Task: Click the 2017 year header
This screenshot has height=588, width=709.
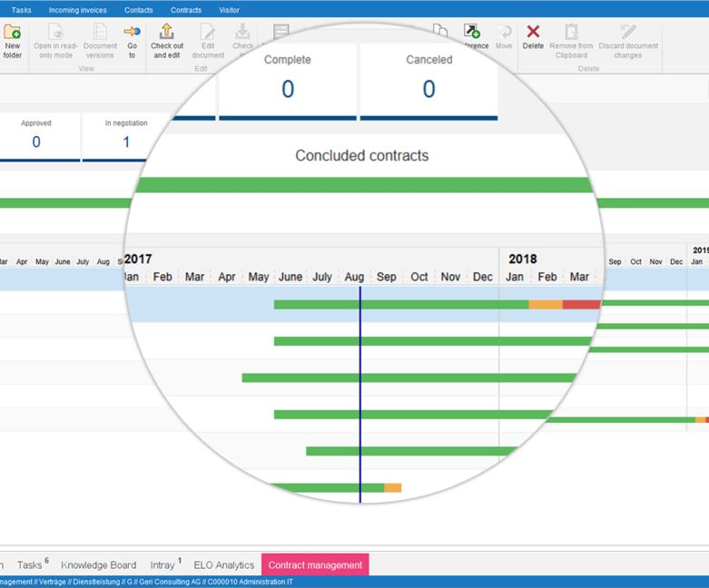Action: 138,259
